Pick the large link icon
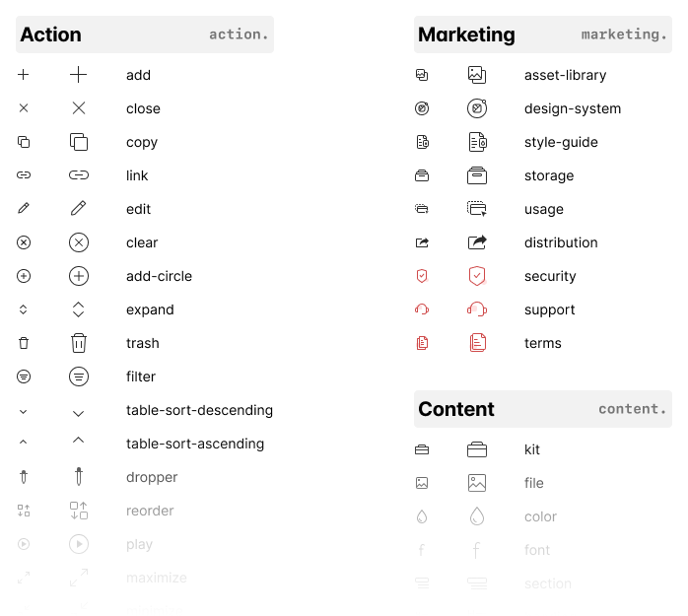The image size is (688, 616). pyautogui.click(x=79, y=175)
